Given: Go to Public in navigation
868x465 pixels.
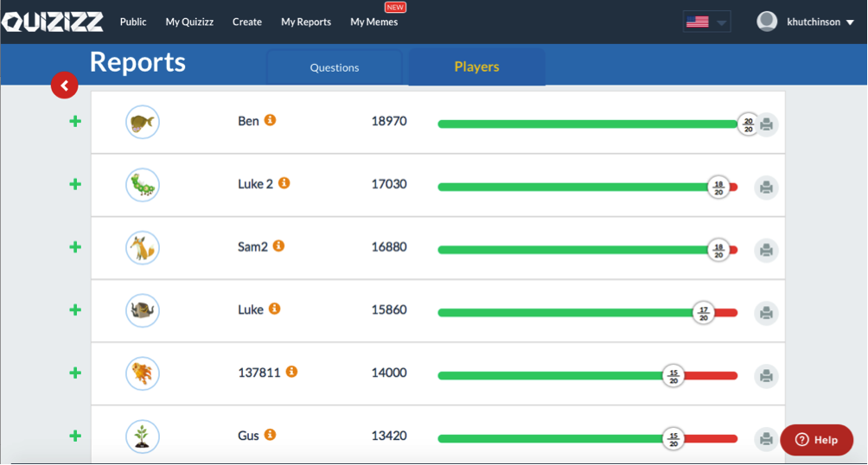Looking at the screenshot, I should pos(133,22).
